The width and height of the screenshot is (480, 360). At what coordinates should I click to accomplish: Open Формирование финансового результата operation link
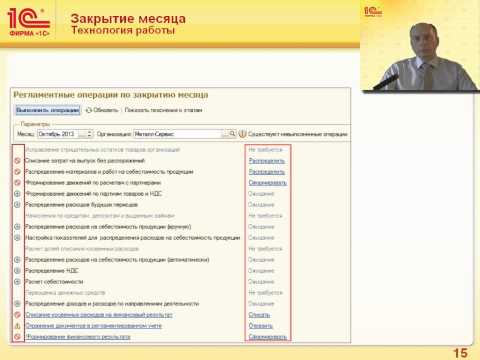(78, 337)
